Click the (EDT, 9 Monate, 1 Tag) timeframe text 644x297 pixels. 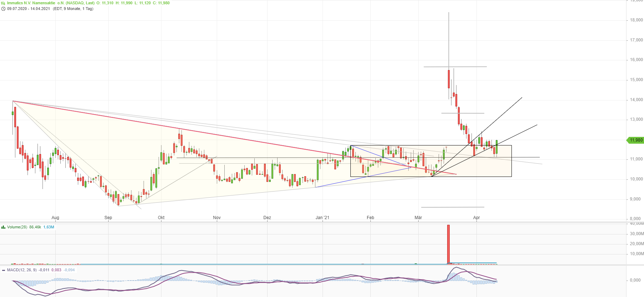pyautogui.click(x=73, y=9)
